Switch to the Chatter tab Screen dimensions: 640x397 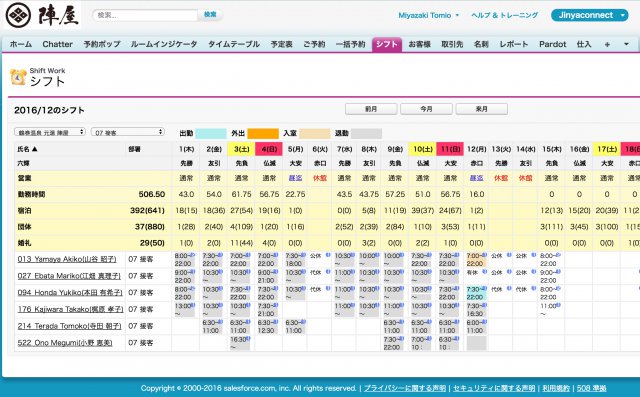click(x=58, y=44)
